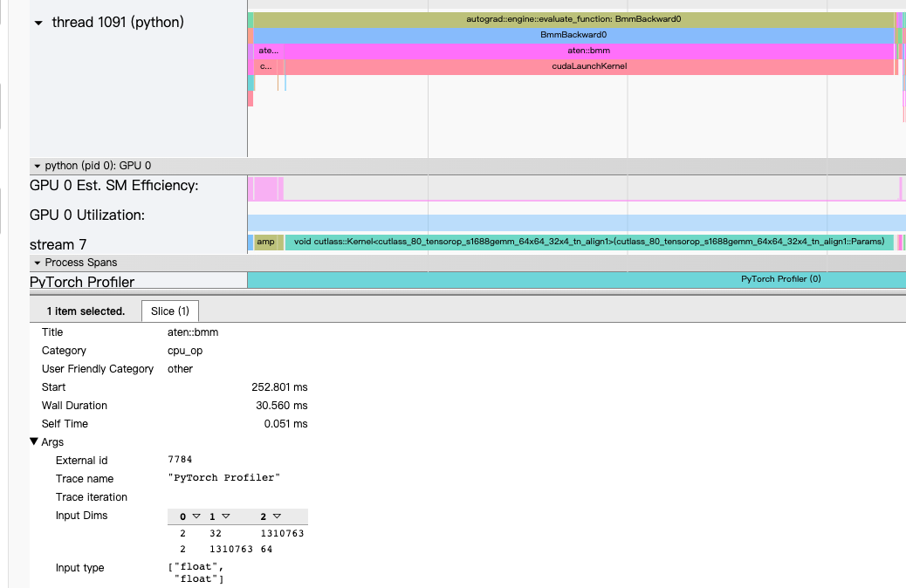Collapse the python (pid 0): GPU 0 section

[x=37, y=166]
